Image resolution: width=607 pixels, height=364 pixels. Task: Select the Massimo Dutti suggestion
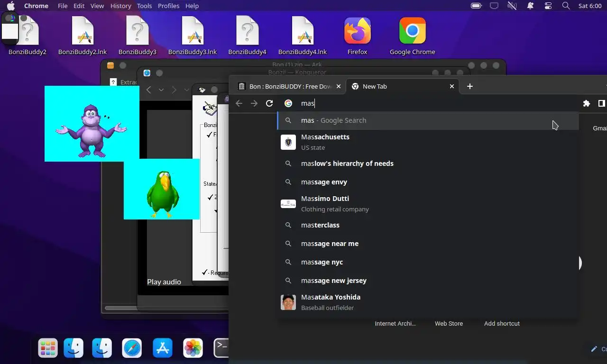point(428,203)
